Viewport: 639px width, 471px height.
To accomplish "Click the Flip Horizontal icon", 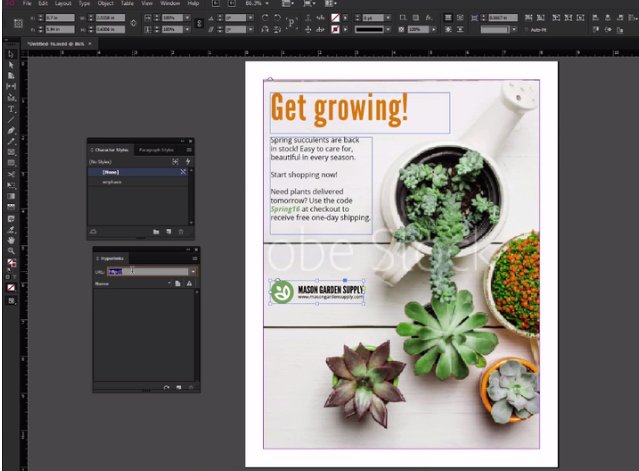I will [x=265, y=29].
